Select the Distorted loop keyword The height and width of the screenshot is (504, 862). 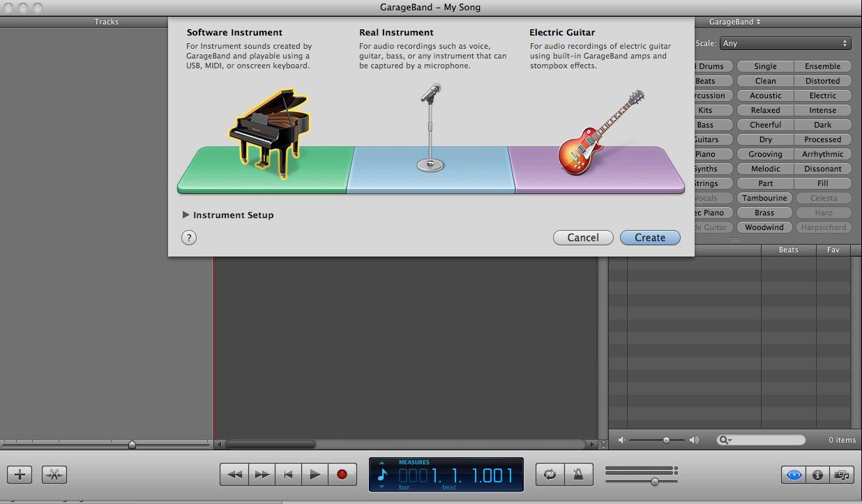(x=823, y=81)
